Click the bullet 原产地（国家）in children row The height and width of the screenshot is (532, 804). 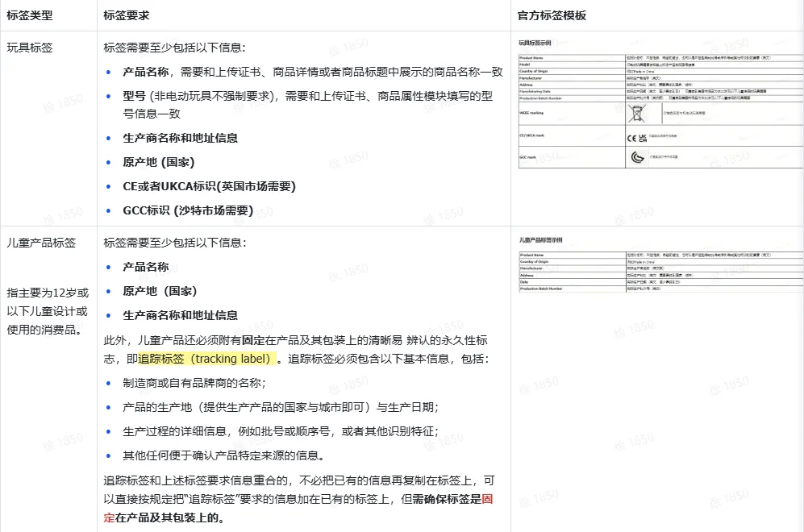coord(160,291)
